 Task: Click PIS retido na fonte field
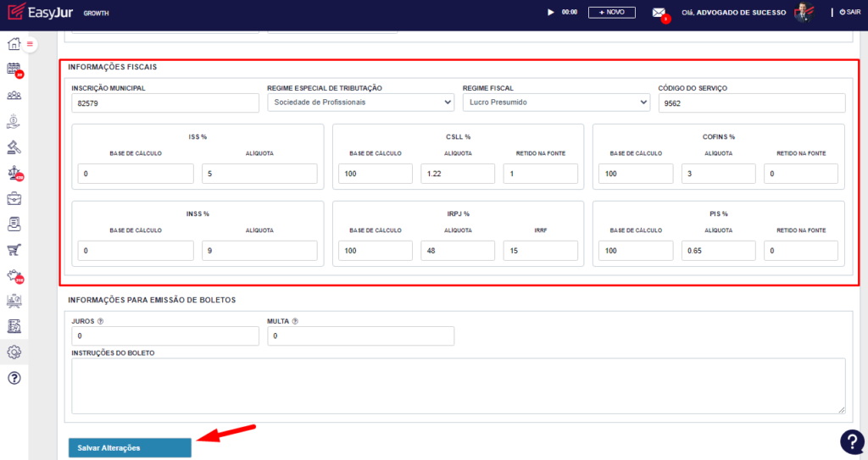pyautogui.click(x=801, y=250)
